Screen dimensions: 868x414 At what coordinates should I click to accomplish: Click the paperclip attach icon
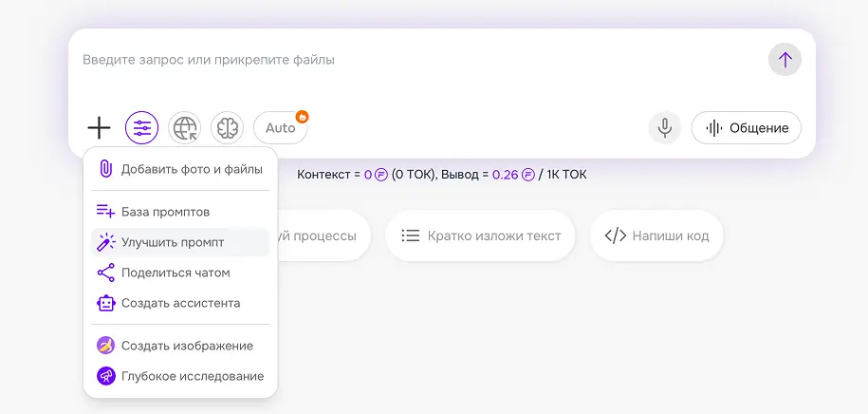pos(105,169)
